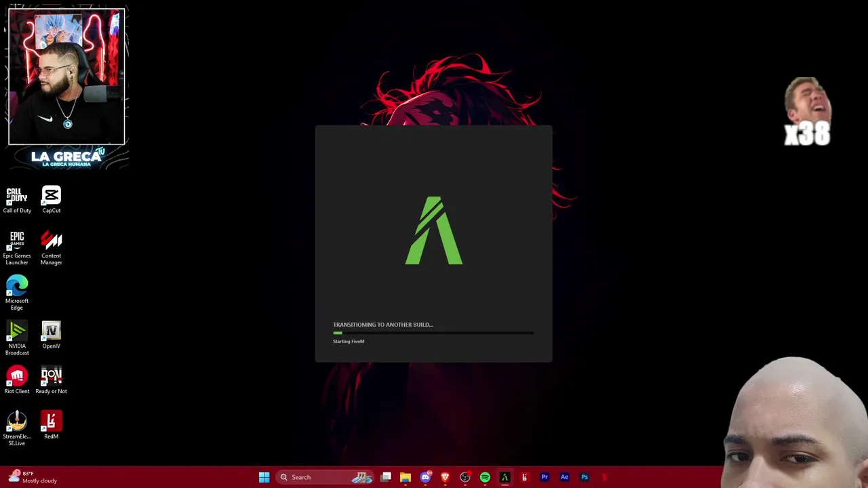Launch Epic Games Launcher from desktop
This screenshot has width=868, height=488.
[17, 249]
